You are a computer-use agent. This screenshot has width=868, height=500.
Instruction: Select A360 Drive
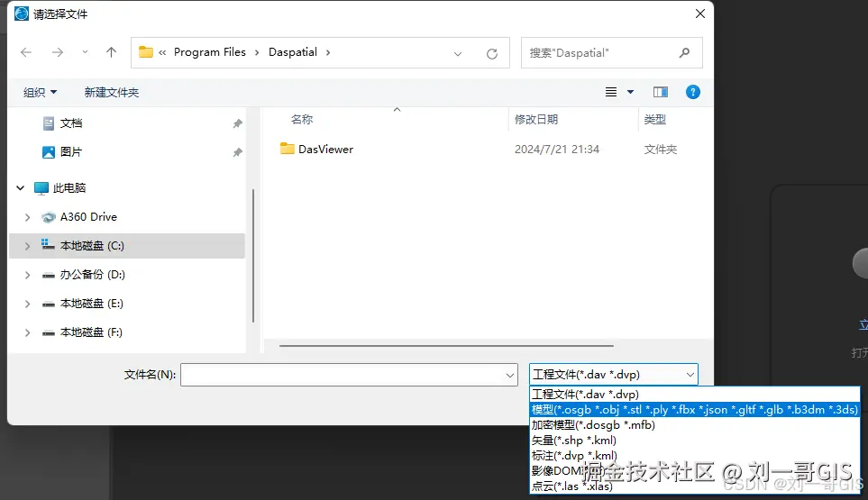88,217
